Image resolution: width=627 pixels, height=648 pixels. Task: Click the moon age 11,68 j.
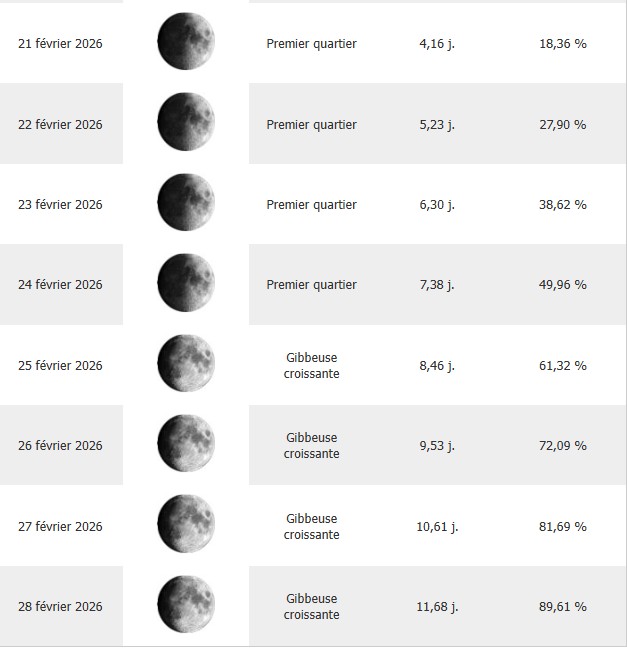pyautogui.click(x=437, y=607)
